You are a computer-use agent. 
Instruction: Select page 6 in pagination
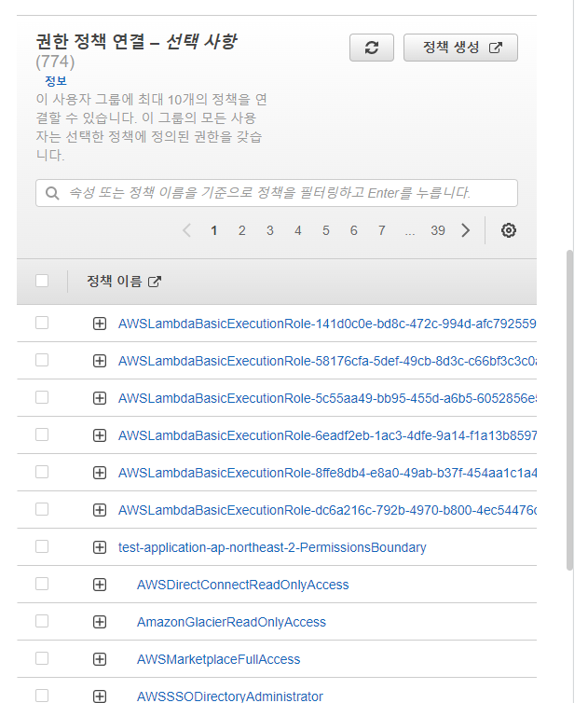[x=353, y=230]
